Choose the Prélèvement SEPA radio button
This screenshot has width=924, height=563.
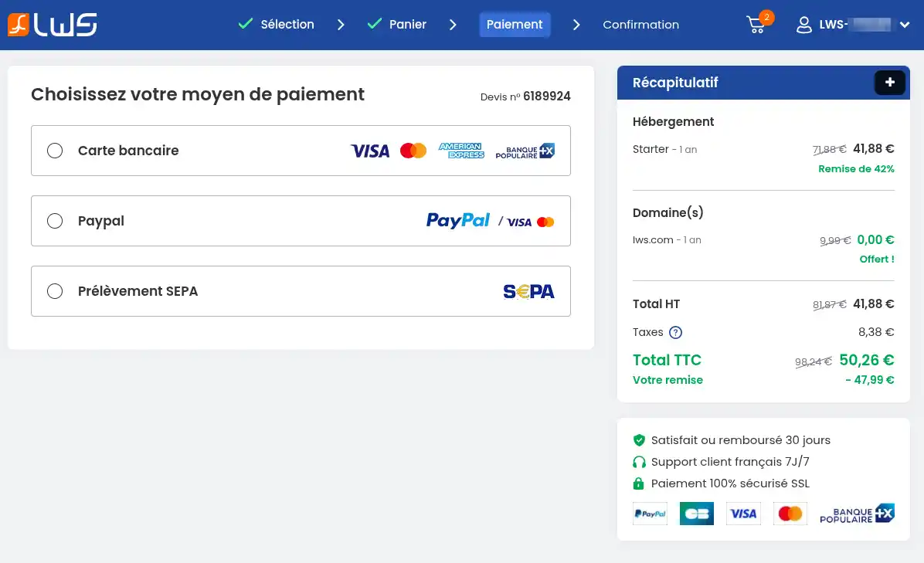click(55, 291)
